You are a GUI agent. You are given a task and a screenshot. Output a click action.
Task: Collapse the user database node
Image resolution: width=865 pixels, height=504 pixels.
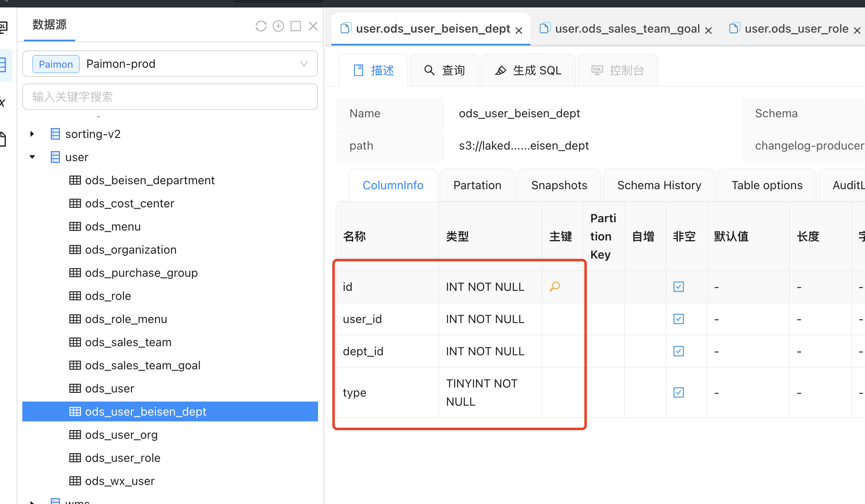point(32,157)
